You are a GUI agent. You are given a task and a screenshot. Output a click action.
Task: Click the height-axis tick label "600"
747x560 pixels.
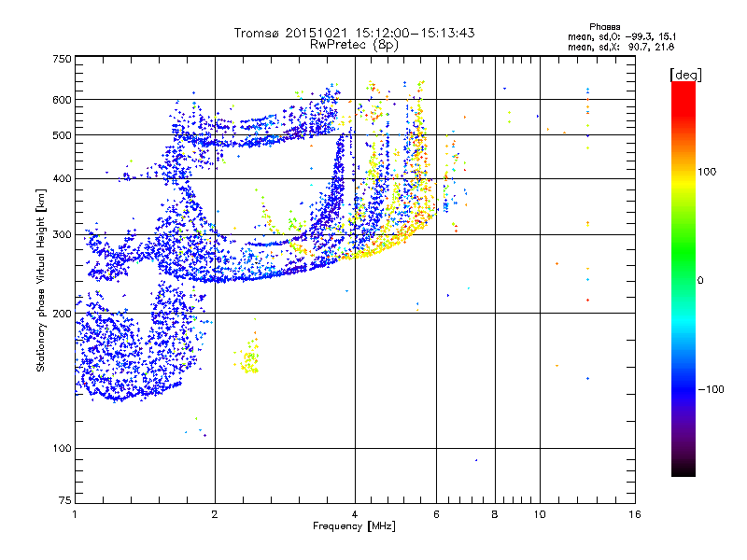click(x=62, y=100)
